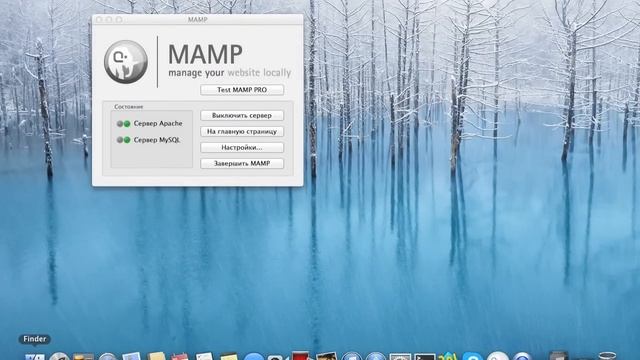Zoom the MAMP window with the third title button
The image size is (640, 360).
pyautogui.click(x=119, y=19)
